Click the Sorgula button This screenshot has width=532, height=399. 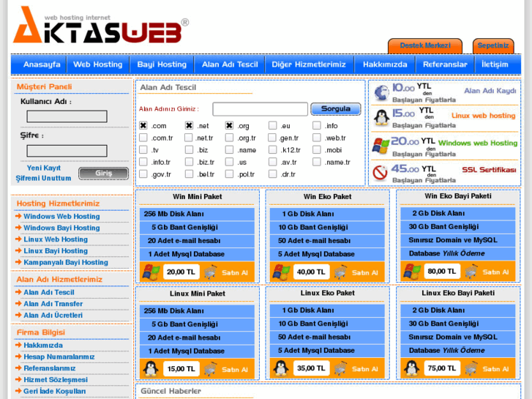[336, 109]
